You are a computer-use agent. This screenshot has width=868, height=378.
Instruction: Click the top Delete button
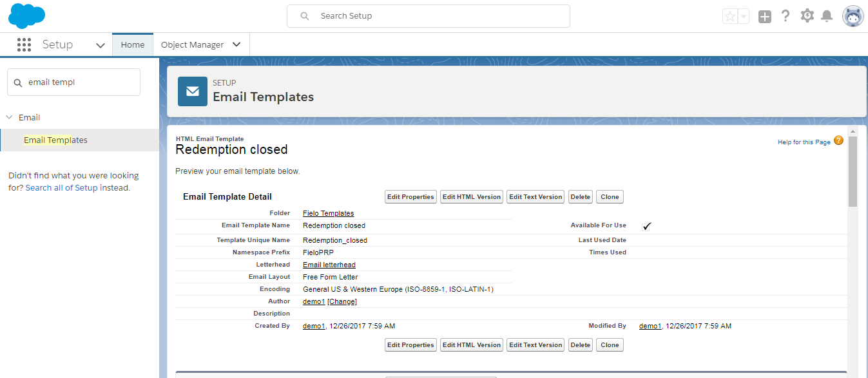(x=581, y=197)
